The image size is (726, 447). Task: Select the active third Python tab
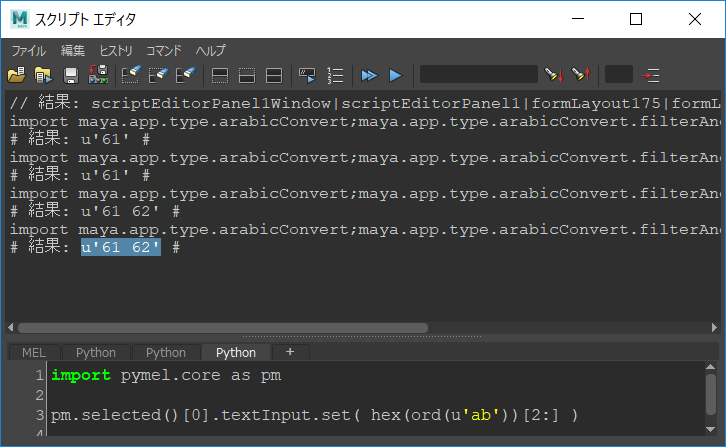tap(236, 353)
